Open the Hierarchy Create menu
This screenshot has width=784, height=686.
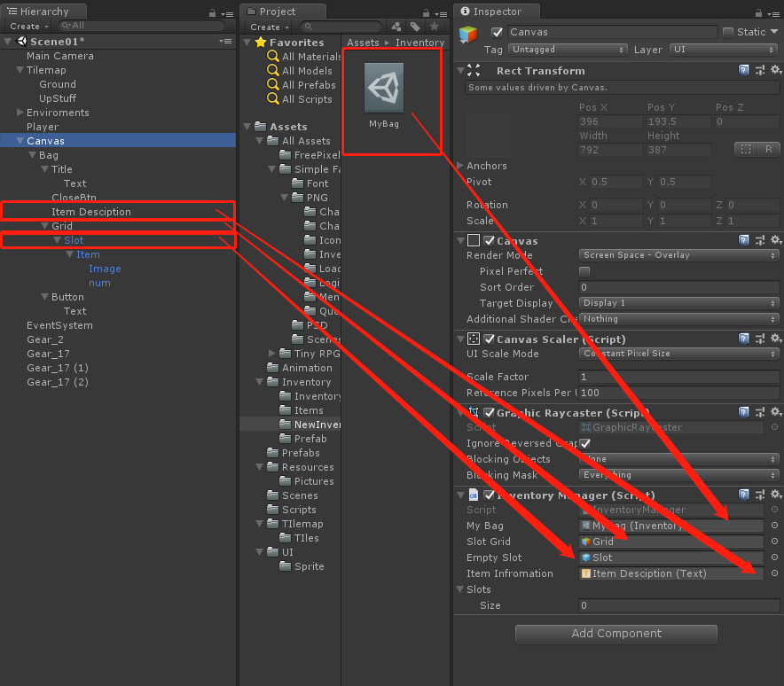click(x=28, y=26)
